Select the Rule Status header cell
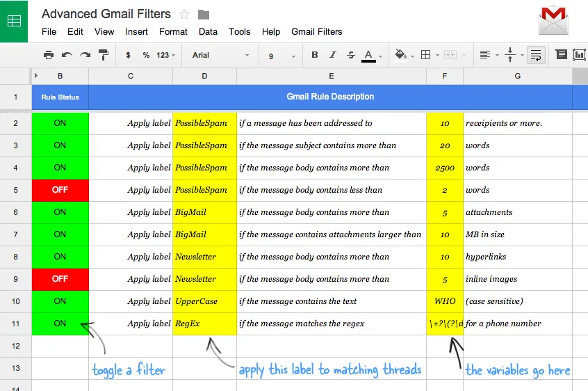This screenshot has height=391, width=588. coord(60,97)
